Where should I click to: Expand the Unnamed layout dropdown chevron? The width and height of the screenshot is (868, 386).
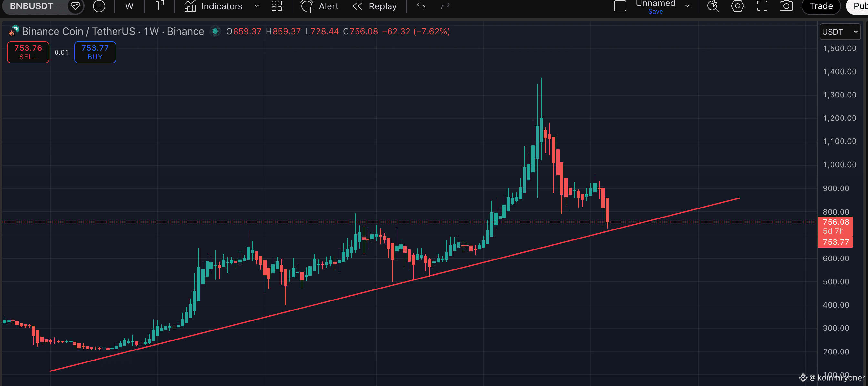(x=687, y=6)
